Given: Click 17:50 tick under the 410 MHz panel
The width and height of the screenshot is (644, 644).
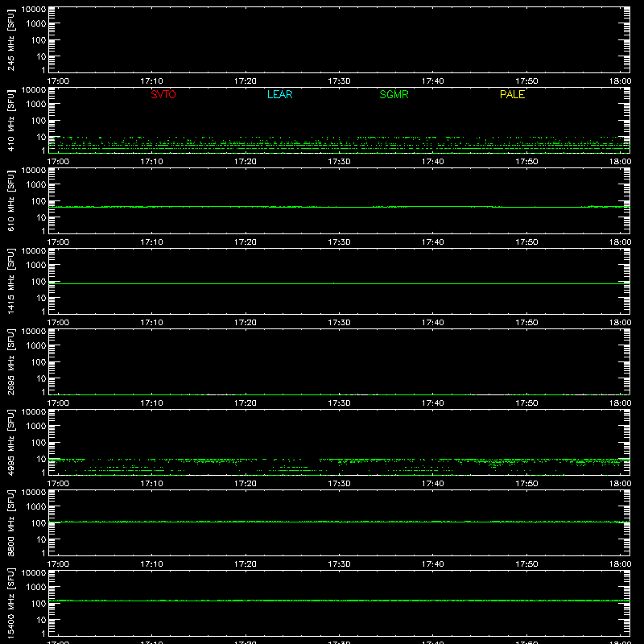Looking at the screenshot, I should pos(526,162).
